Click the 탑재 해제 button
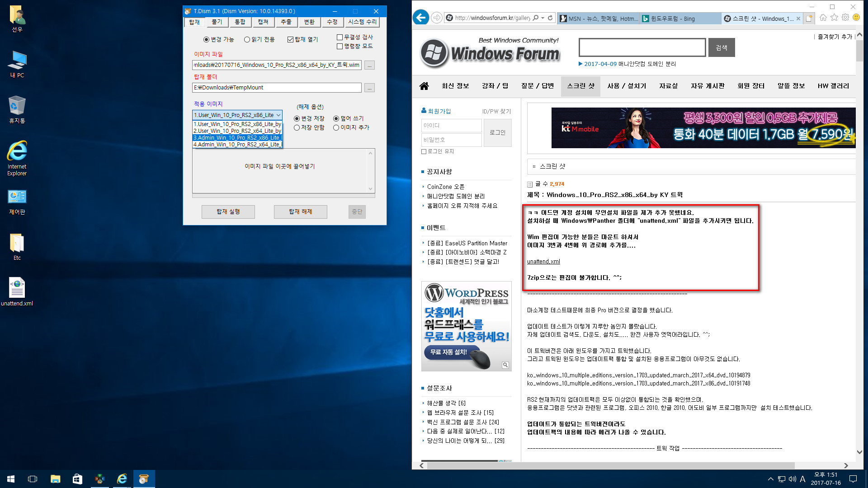This screenshot has height=488, width=868. tap(301, 211)
